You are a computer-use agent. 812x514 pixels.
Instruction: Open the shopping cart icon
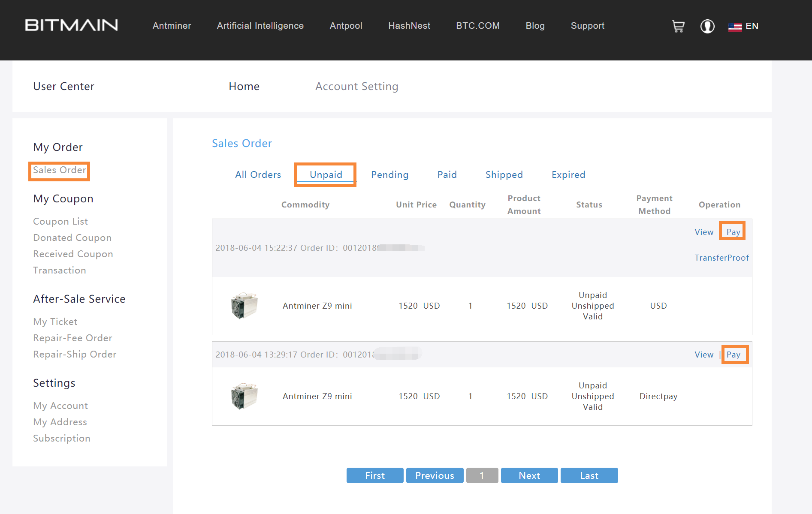pyautogui.click(x=678, y=26)
